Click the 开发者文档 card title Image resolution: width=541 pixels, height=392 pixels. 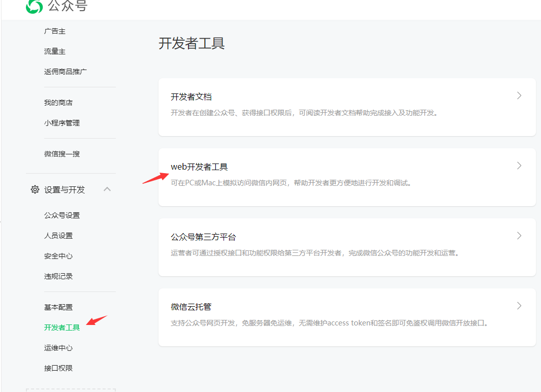191,97
